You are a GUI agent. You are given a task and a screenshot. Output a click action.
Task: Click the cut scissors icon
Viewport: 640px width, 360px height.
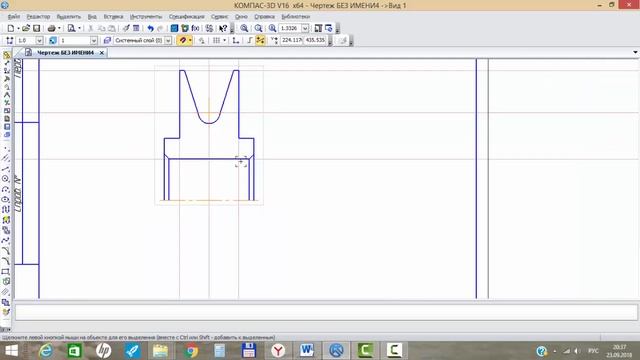(x=91, y=28)
